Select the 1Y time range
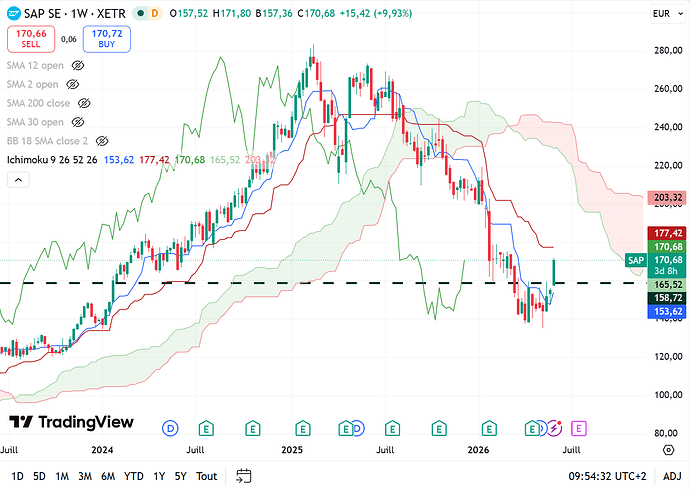The width and height of the screenshot is (690, 489). tap(159, 476)
